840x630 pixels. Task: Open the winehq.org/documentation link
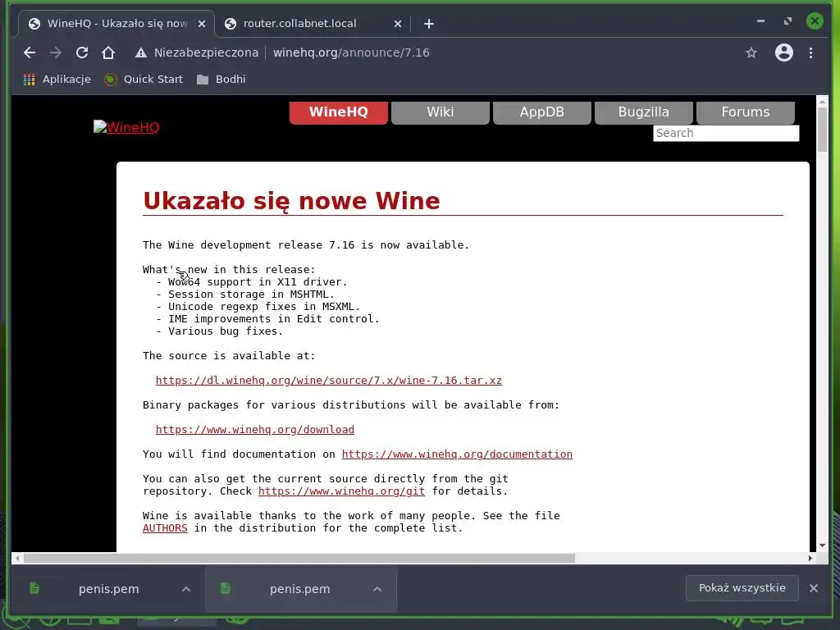[457, 454]
